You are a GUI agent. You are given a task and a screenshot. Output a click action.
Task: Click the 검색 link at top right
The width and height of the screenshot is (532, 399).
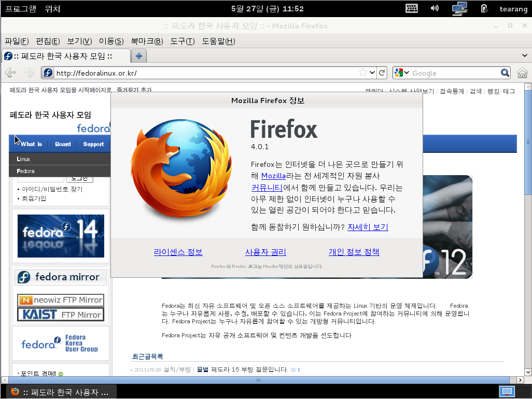click(475, 91)
